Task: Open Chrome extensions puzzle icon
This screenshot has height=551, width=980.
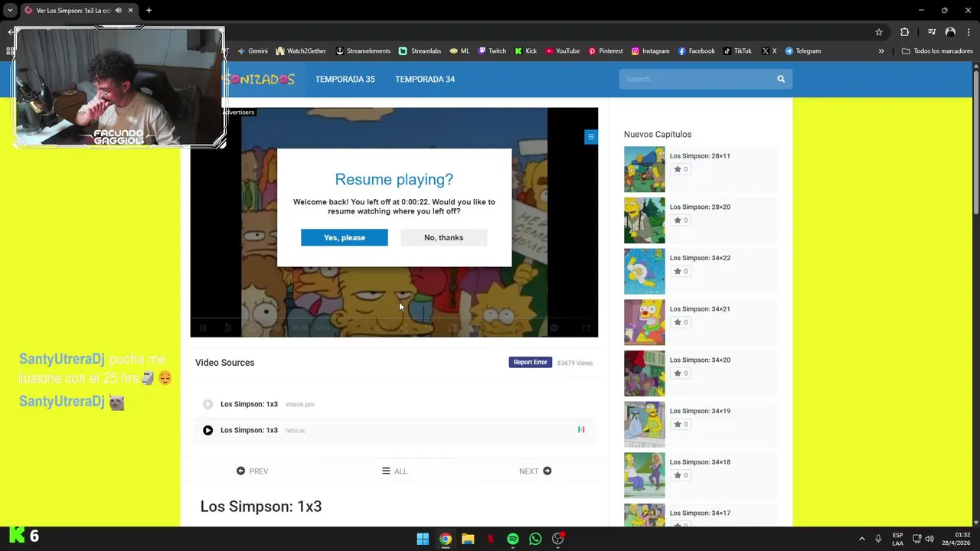Action: (x=905, y=32)
